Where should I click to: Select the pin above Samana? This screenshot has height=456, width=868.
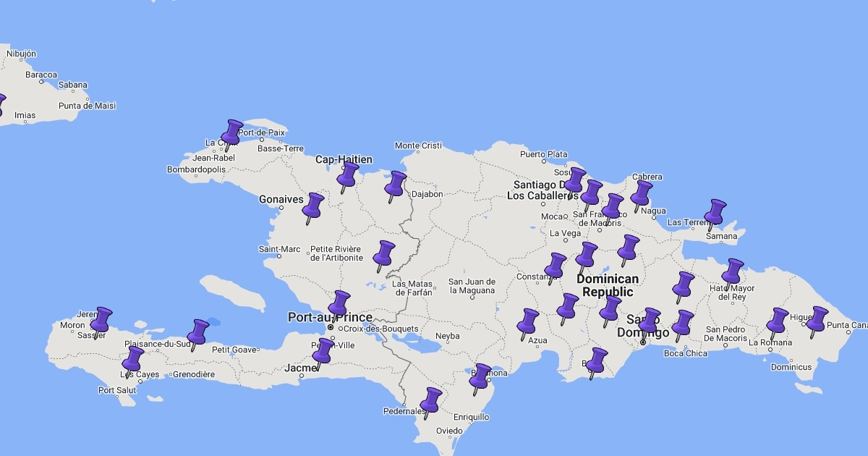pos(715,213)
